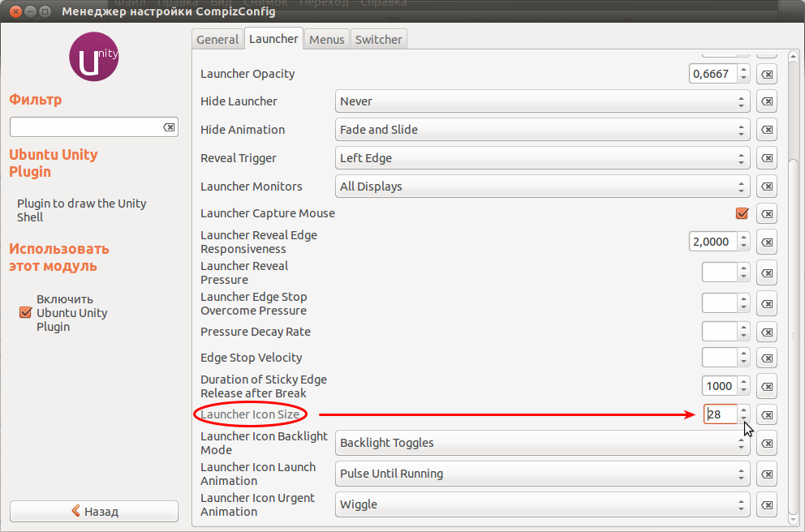Reset Duration of Sticky Edge Release
Viewport: 805px width, 532px height.
(x=767, y=386)
